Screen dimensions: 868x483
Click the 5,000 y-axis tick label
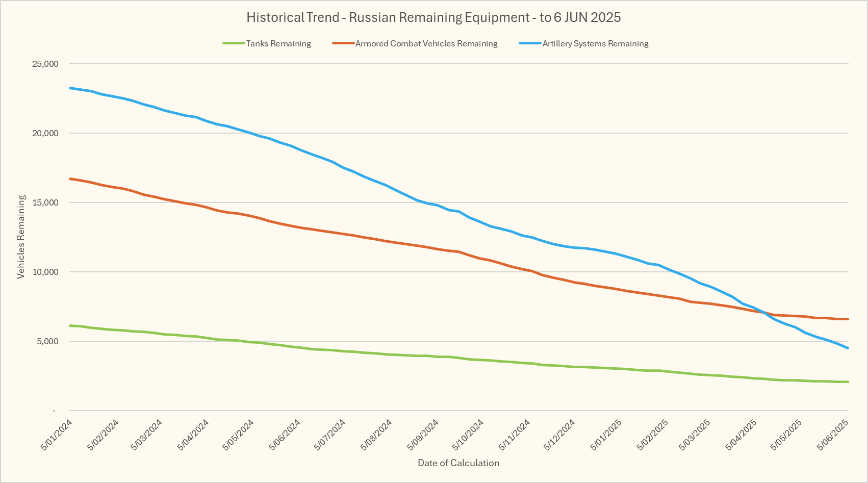click(47, 342)
